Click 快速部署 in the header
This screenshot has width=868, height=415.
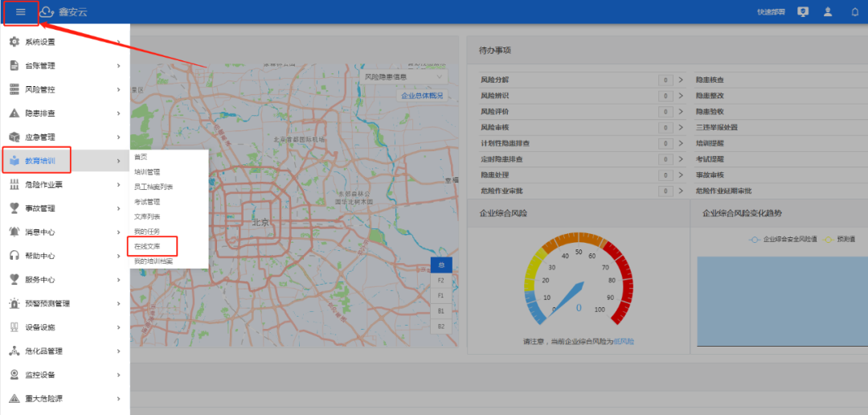coord(772,12)
